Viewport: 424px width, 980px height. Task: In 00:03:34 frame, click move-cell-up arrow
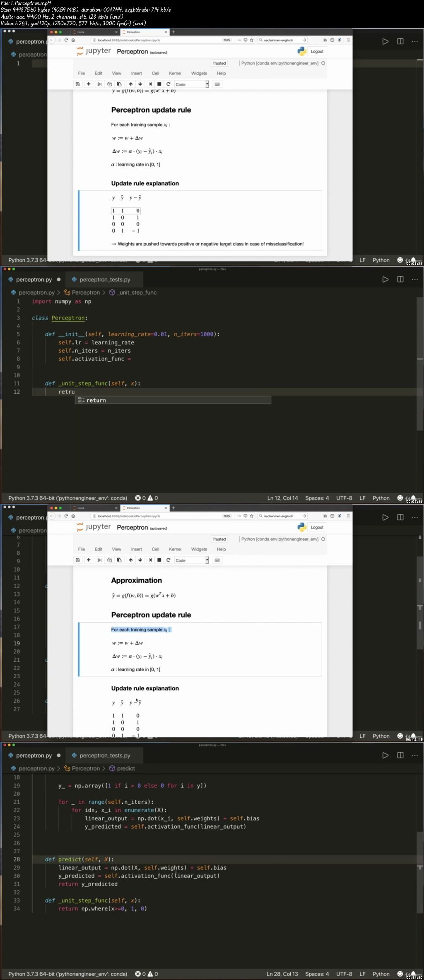(x=131, y=84)
